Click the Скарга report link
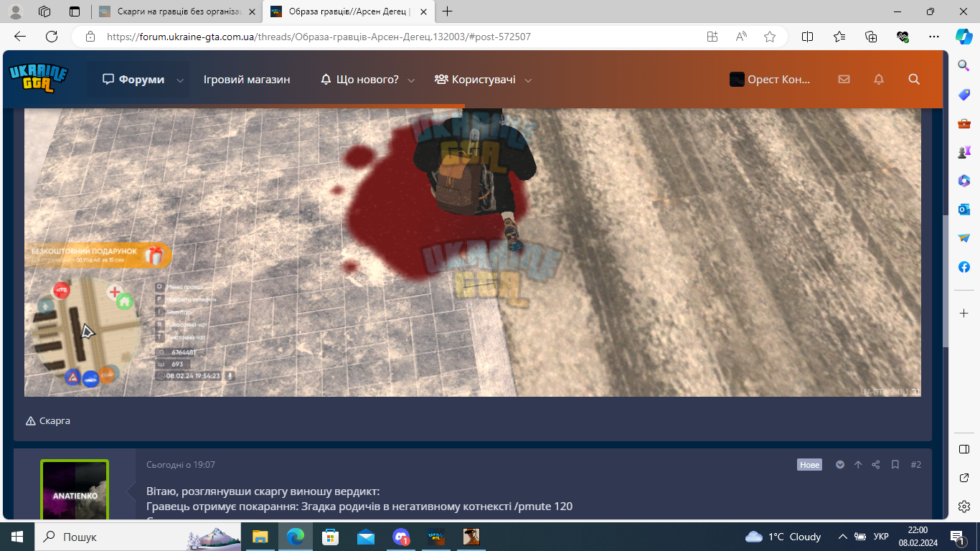This screenshot has width=980, height=551. pos(48,421)
